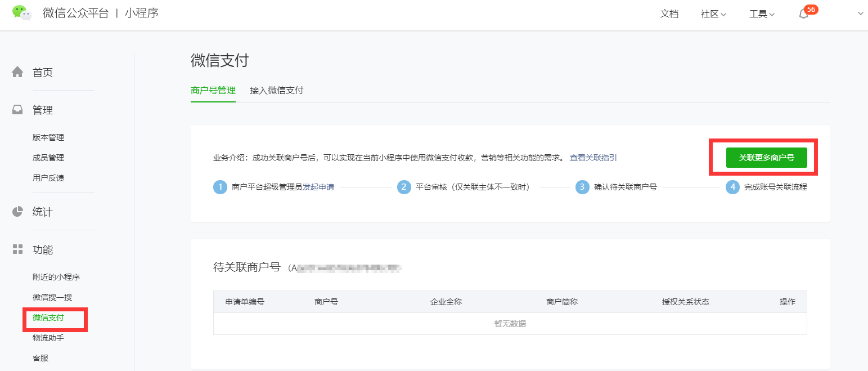Image resolution: width=868 pixels, height=371 pixels.
Task: Expand the 工具 dropdown menu
Action: coord(762,14)
